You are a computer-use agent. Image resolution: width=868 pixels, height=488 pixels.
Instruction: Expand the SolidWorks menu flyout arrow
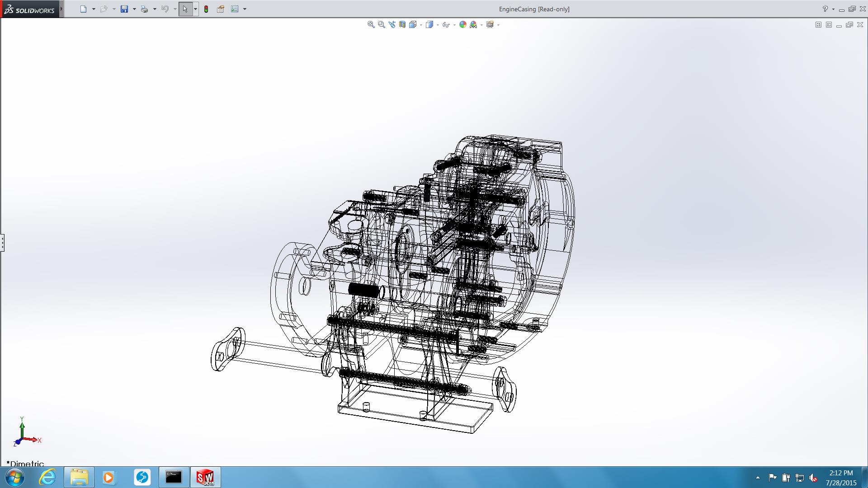(61, 9)
